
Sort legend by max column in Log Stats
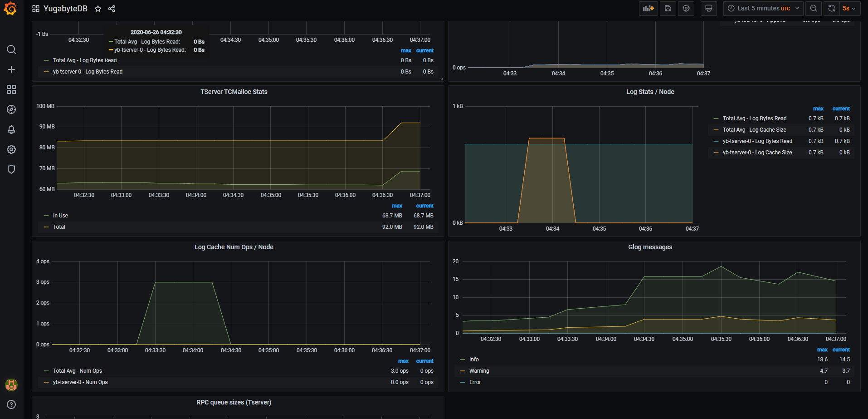point(818,108)
